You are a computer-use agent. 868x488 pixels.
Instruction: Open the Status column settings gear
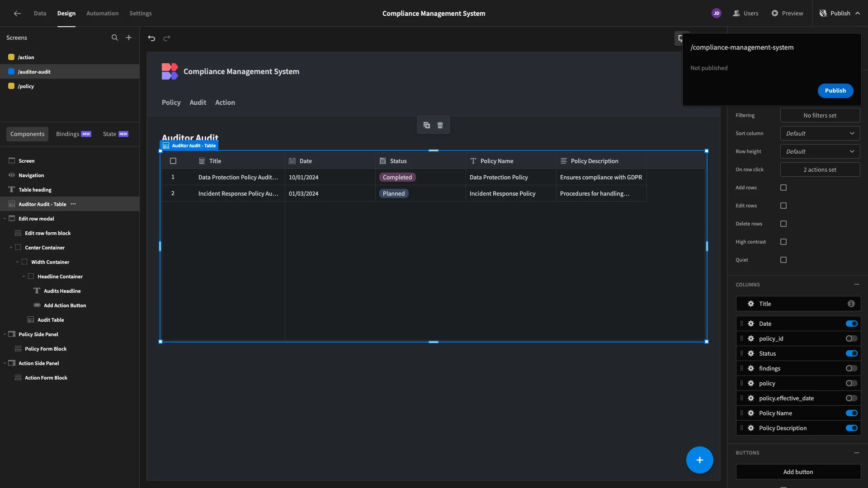pyautogui.click(x=751, y=354)
